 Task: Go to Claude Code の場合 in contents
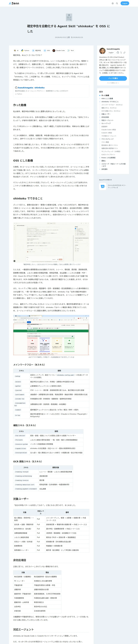pos(109,130)
